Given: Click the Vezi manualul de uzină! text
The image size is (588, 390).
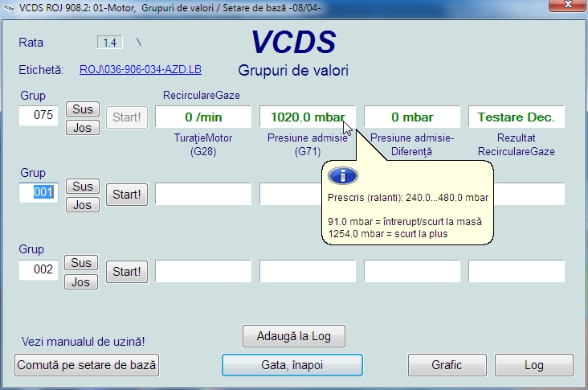Looking at the screenshot, I should (x=84, y=342).
